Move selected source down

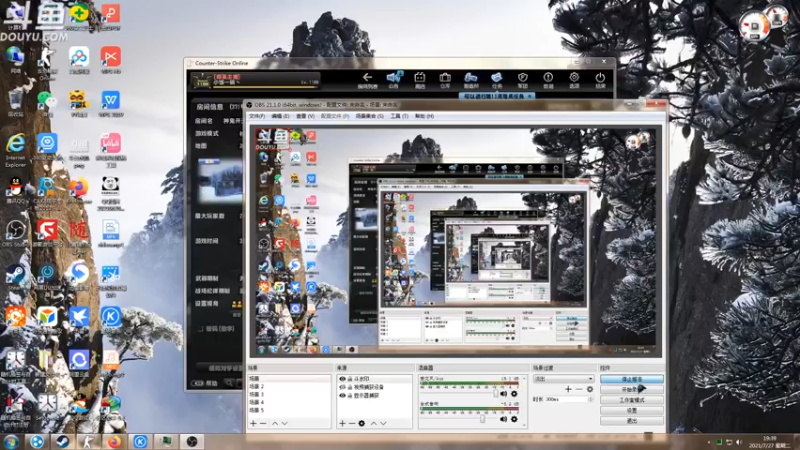pyautogui.click(x=383, y=423)
